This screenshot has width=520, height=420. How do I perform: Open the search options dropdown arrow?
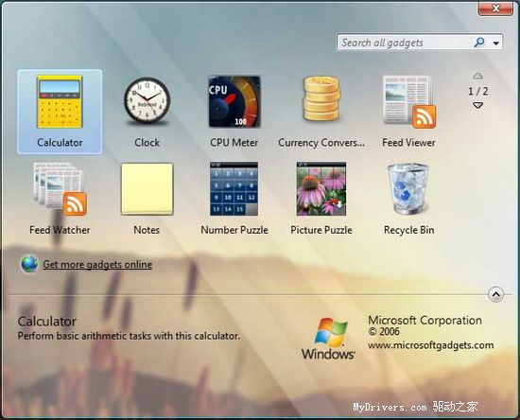[496, 43]
